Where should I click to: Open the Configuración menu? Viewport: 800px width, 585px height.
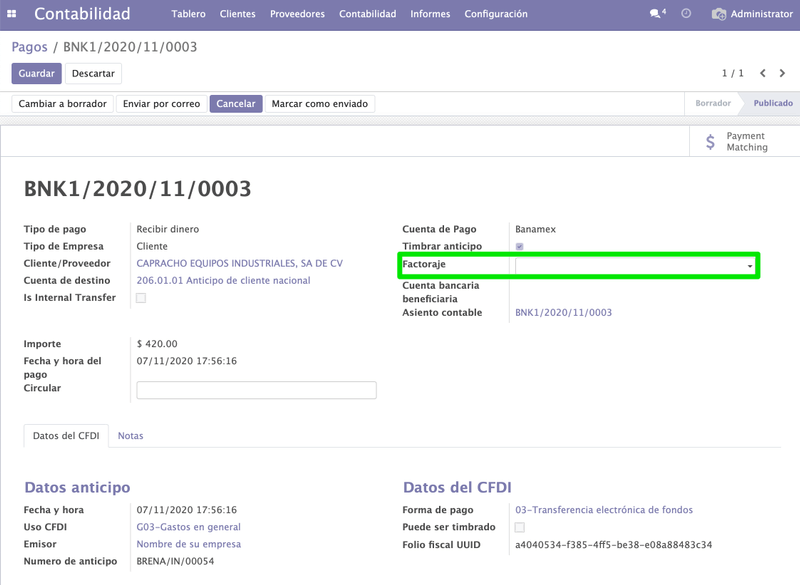click(496, 14)
